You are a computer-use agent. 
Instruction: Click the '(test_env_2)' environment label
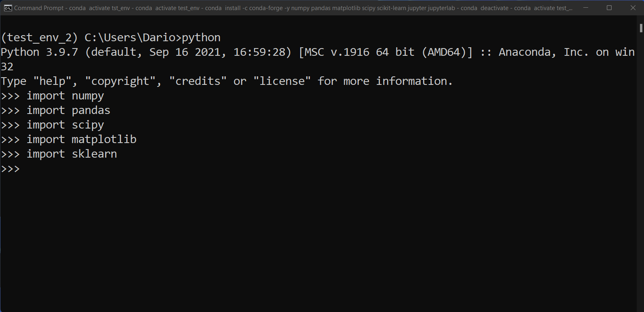(38, 37)
